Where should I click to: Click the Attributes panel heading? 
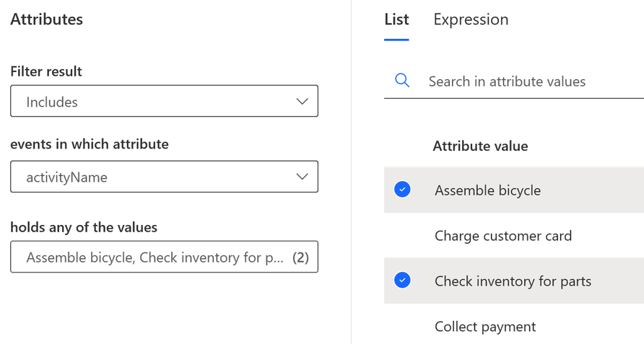(47, 19)
